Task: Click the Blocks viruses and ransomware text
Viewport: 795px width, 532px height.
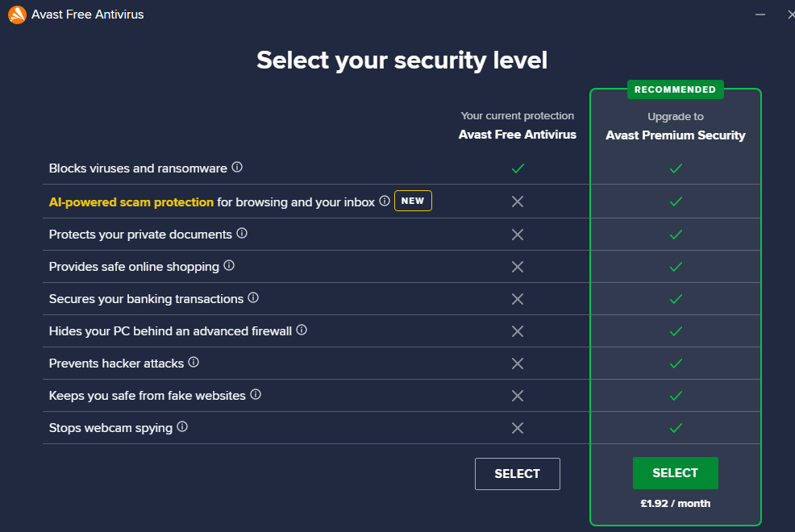Action: [138, 168]
